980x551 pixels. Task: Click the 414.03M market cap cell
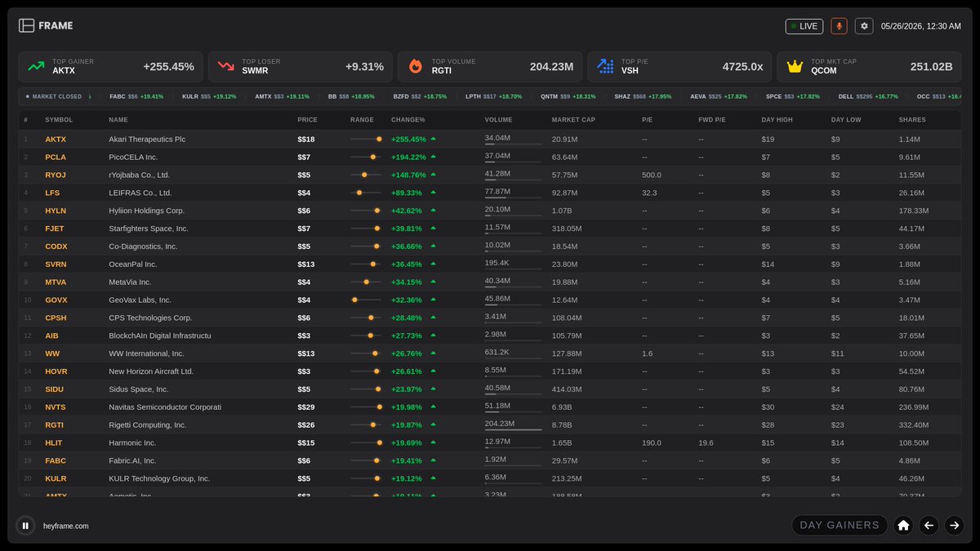pos(567,389)
